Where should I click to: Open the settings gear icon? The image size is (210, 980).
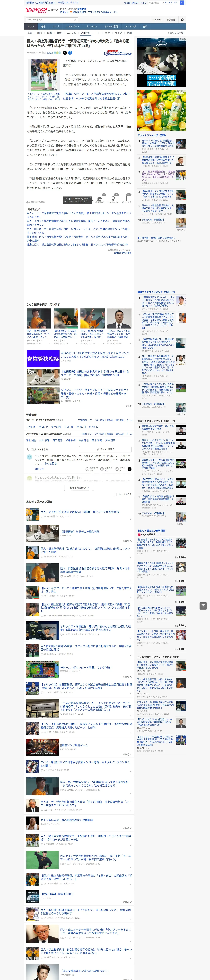tap(182, 20)
